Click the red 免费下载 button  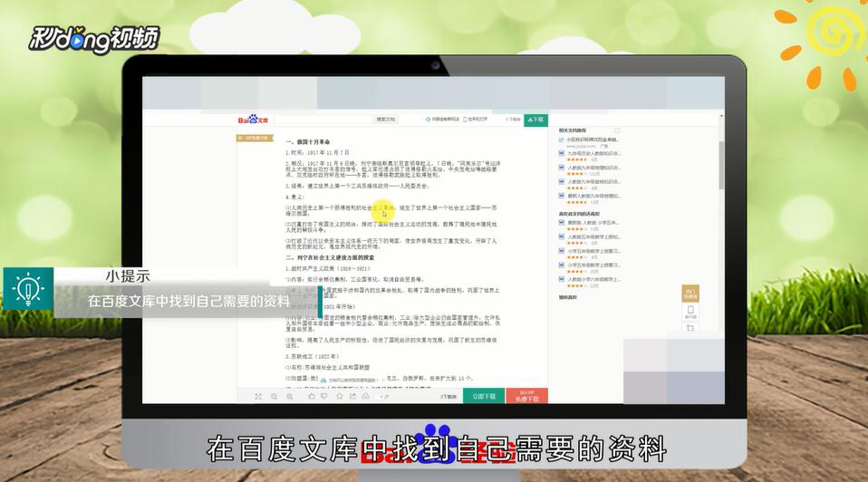coord(527,396)
